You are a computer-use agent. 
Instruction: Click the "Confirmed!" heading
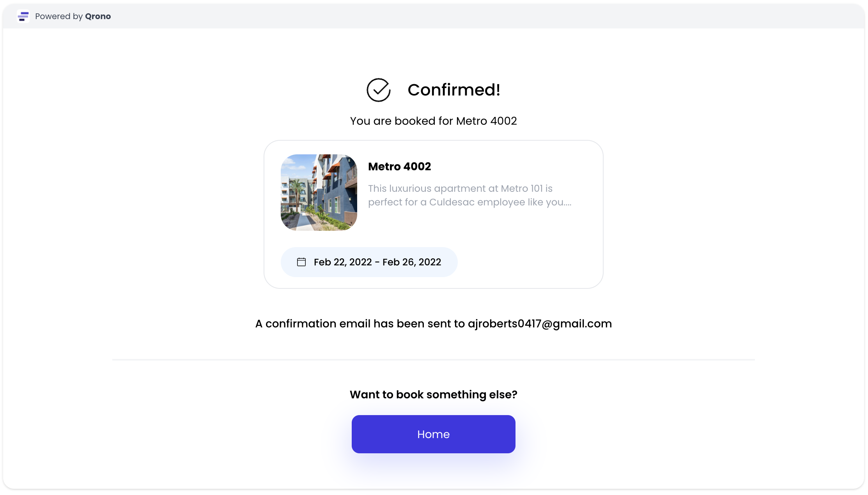tap(454, 90)
